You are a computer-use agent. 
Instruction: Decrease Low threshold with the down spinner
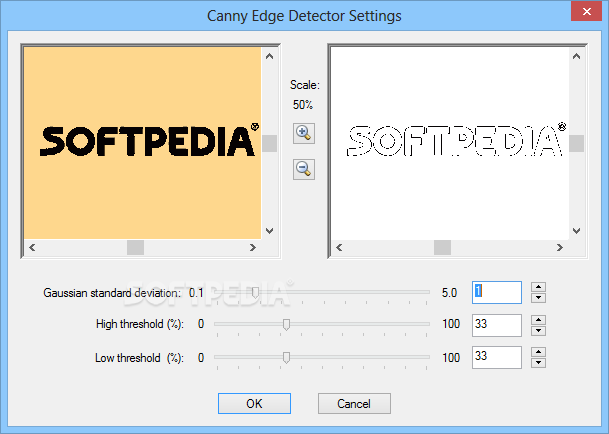(538, 363)
